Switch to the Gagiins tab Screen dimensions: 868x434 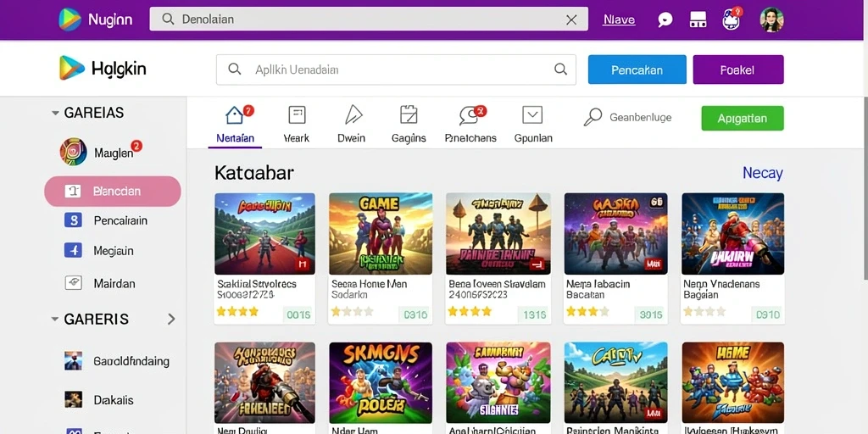coord(409,125)
